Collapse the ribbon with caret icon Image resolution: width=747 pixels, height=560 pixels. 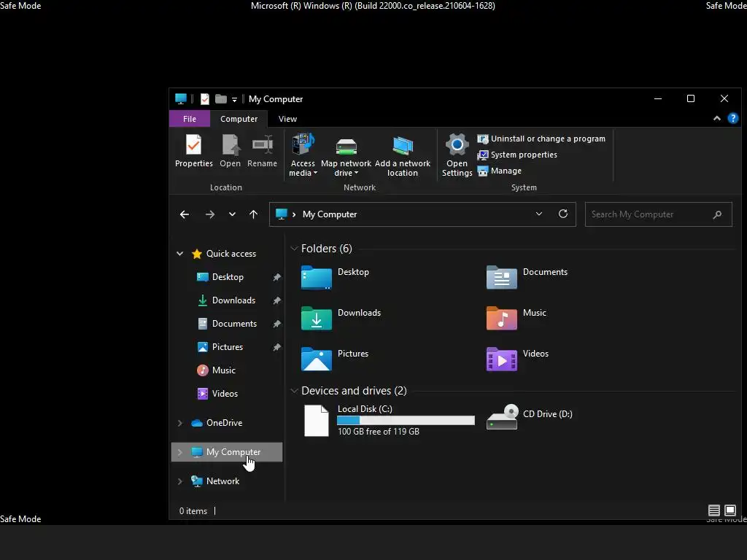716,118
